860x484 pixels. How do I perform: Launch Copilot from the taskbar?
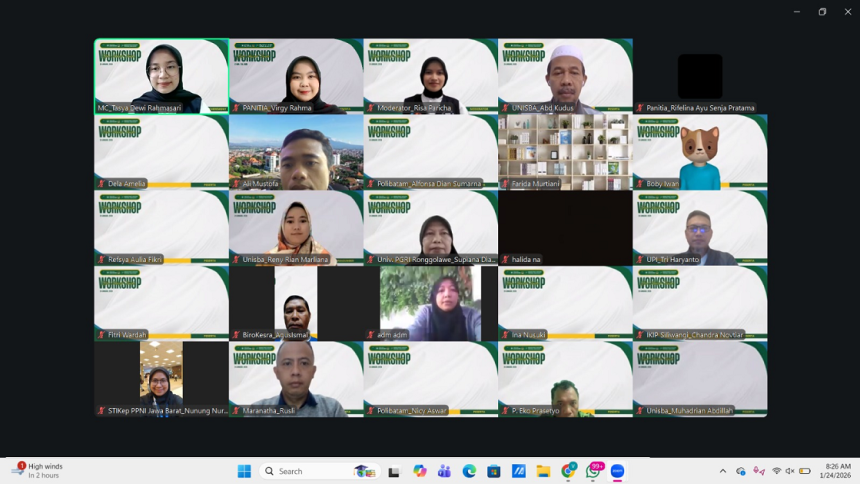[420, 471]
